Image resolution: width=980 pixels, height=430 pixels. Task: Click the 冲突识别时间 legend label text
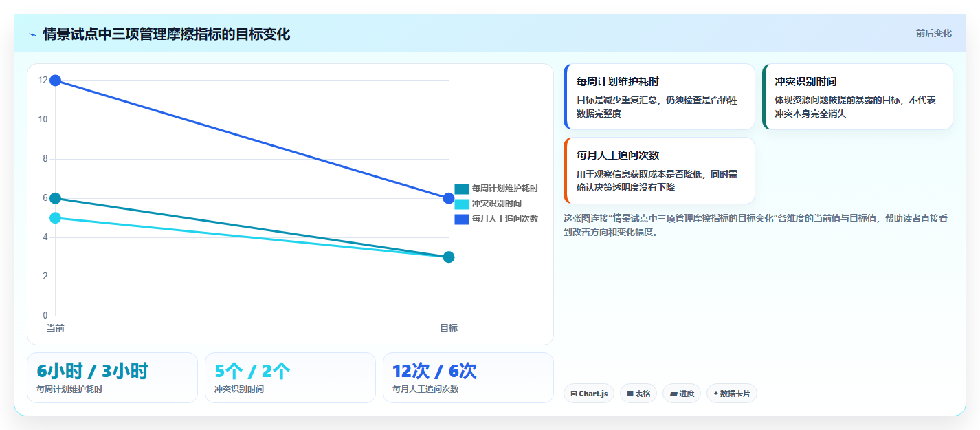click(x=497, y=204)
